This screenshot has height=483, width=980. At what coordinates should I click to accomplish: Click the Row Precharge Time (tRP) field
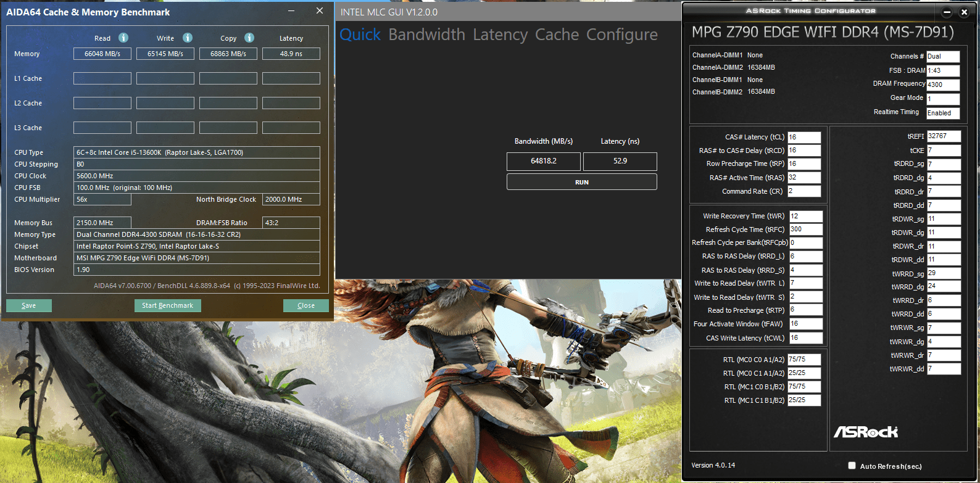tap(804, 163)
